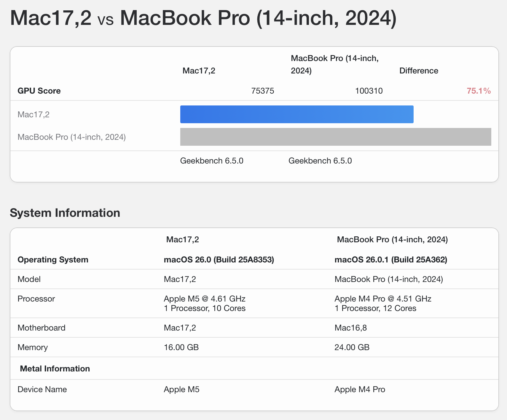This screenshot has width=507, height=420.
Task: Click the Metal Information section header
Action: click(55, 368)
